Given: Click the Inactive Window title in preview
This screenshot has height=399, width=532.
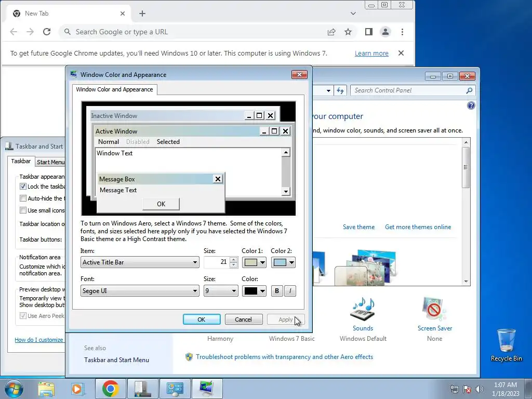Looking at the screenshot, I should click(114, 116).
